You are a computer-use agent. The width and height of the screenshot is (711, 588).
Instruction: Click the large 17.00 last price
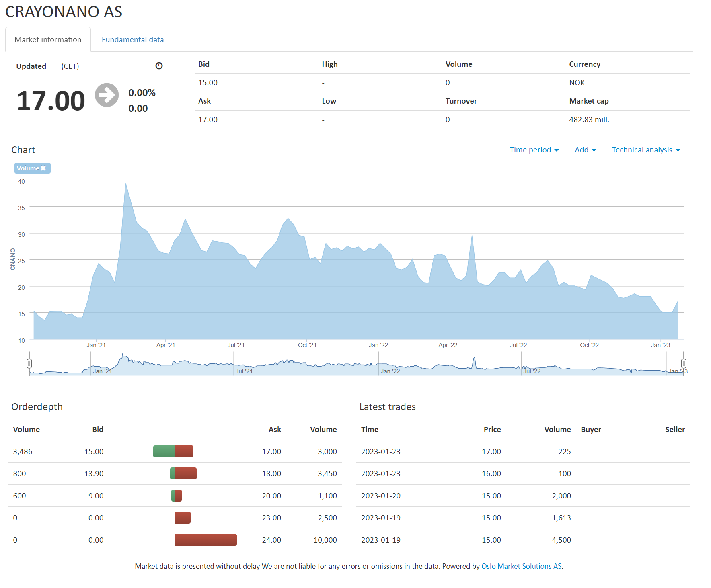point(51,100)
